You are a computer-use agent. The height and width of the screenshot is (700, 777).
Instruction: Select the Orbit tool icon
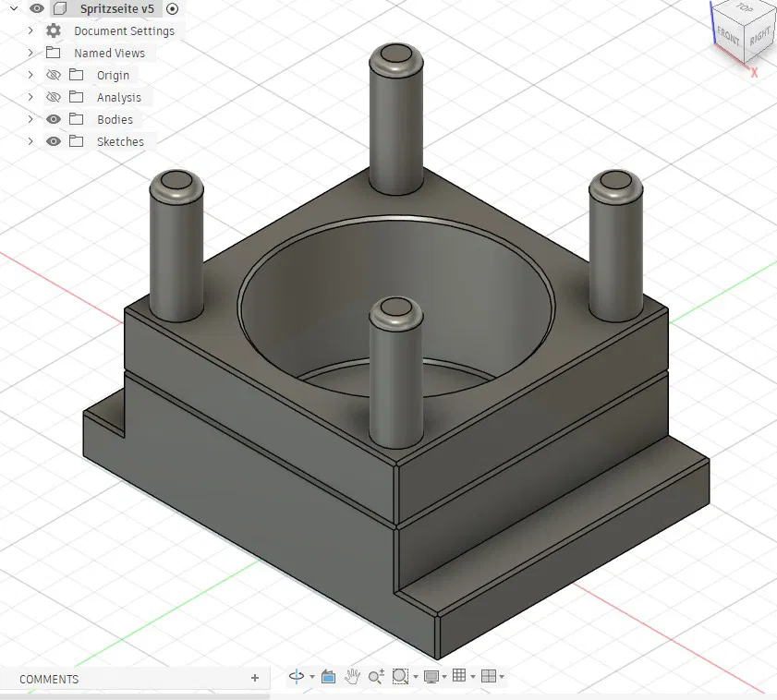point(297,676)
